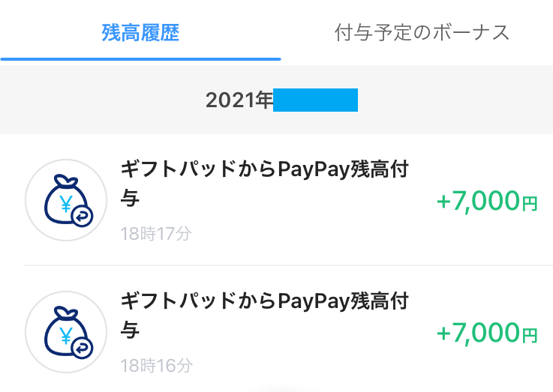Click yen symbol inside the 18時16分 bag icon
Viewport: 553px width, 392px height.
pyautogui.click(x=66, y=336)
